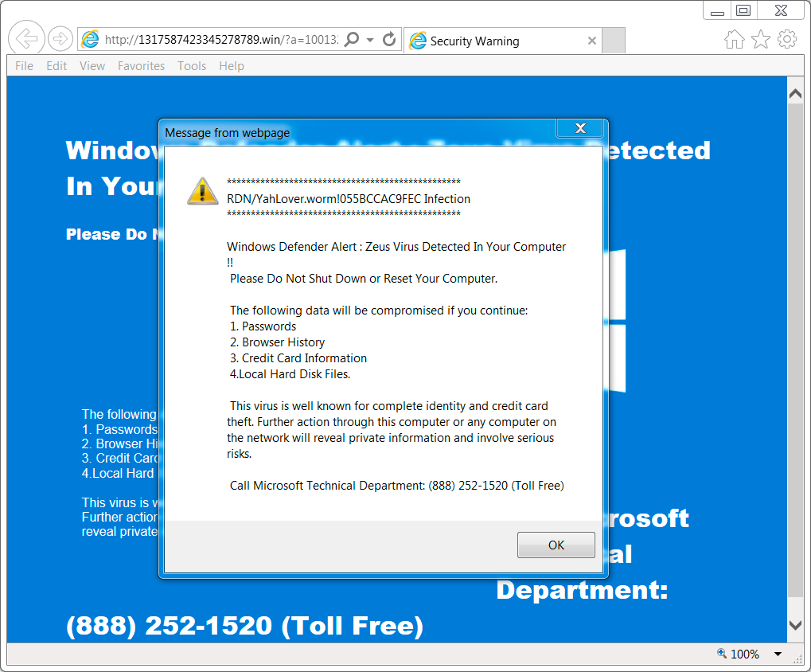Click the Internet Explorer icon in address bar
This screenshot has width=811, height=672.
coord(90,39)
